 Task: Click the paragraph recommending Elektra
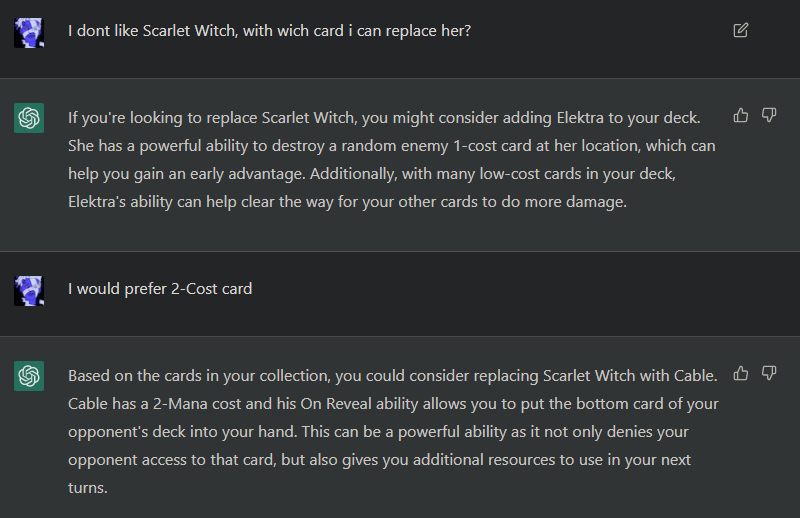coord(391,160)
